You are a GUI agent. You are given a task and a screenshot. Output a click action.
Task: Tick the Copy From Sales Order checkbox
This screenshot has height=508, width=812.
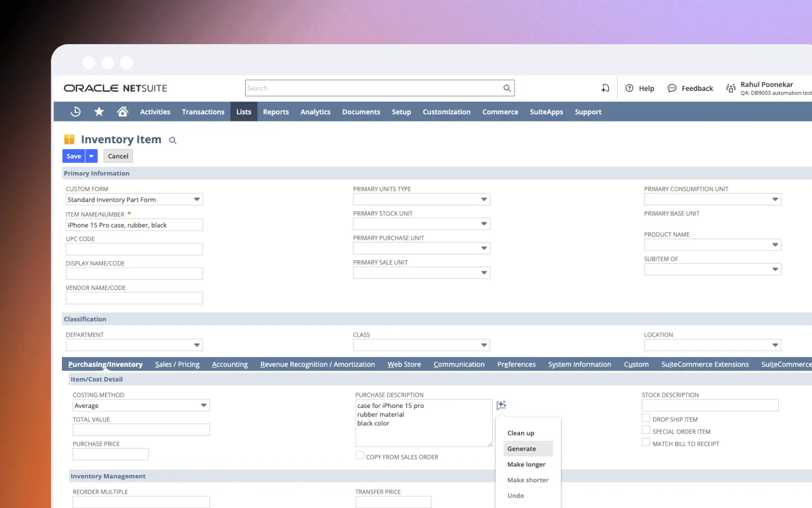point(359,455)
